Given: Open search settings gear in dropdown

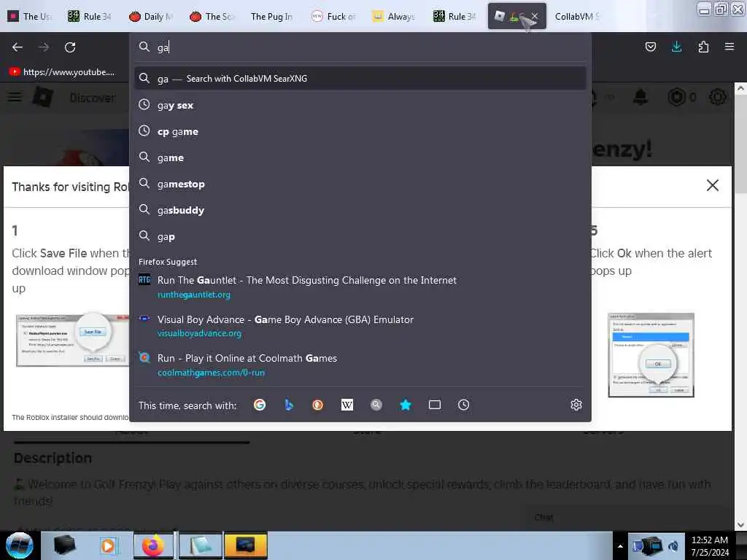Looking at the screenshot, I should [576, 405].
